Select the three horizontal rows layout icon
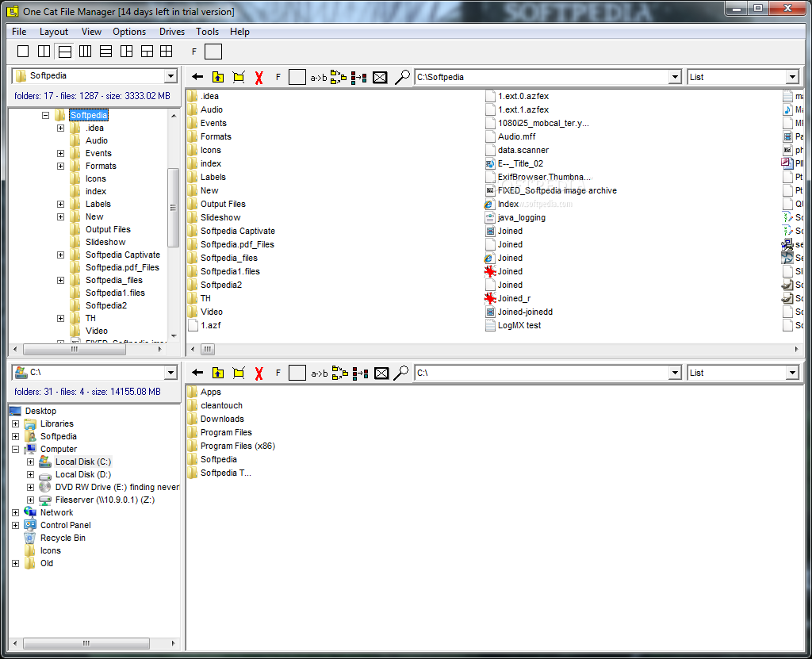Viewport: 812px width, 659px height. click(x=105, y=52)
